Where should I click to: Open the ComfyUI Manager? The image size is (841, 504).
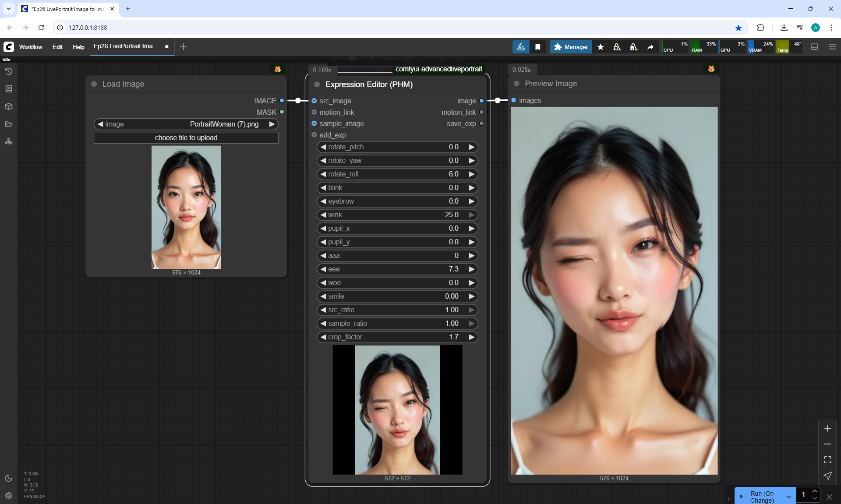point(571,47)
